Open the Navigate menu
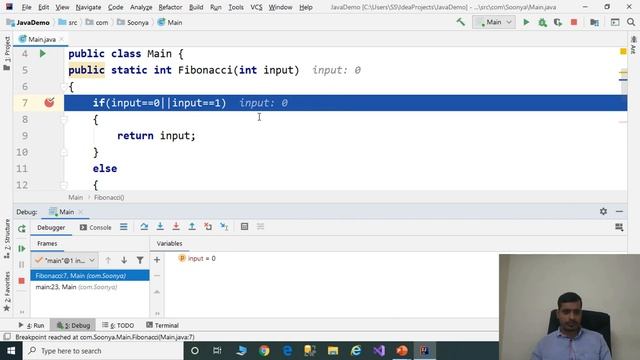The image size is (640, 360). (x=88, y=7)
